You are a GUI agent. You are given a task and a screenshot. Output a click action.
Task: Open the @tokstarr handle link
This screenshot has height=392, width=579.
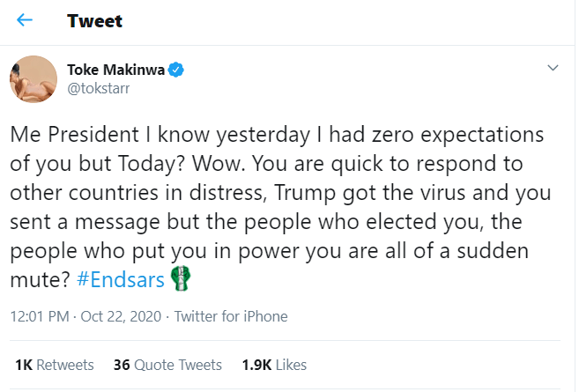tap(95, 86)
